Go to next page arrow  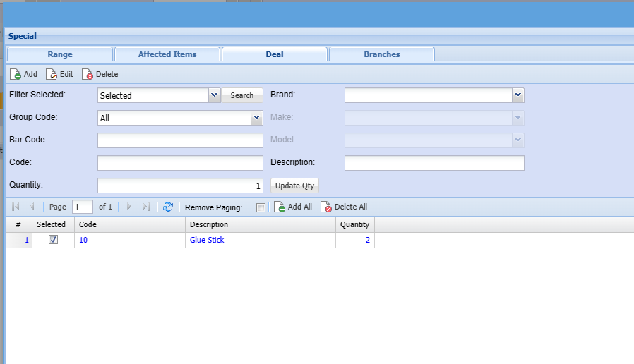pyautogui.click(x=128, y=207)
